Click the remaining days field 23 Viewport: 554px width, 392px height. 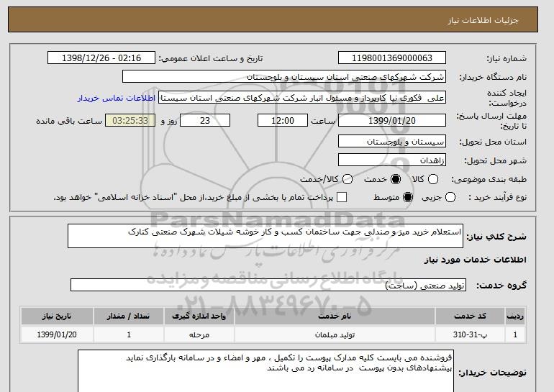(x=205, y=120)
